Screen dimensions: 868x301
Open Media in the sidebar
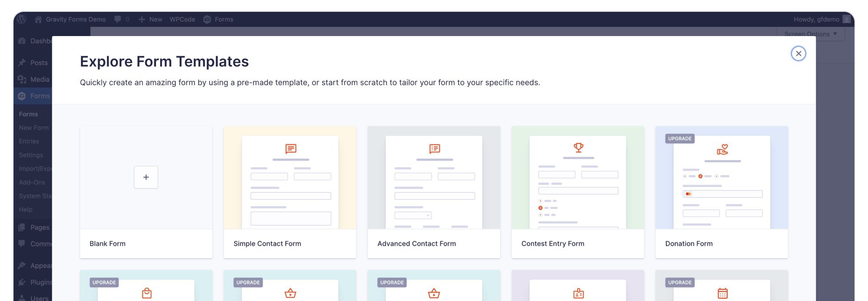tap(34, 79)
